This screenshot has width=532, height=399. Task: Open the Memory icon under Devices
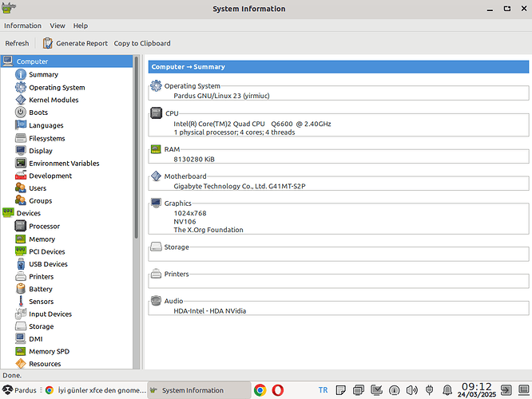[x=21, y=239]
